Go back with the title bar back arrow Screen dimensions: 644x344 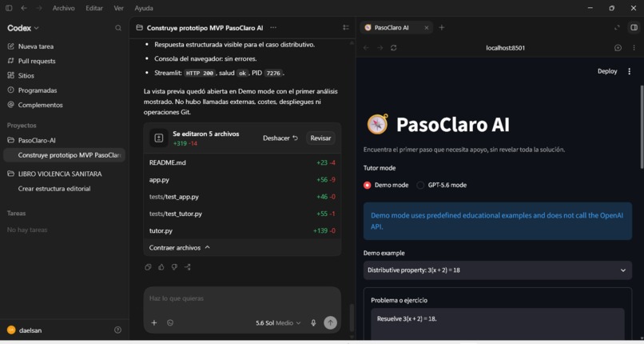(24, 8)
